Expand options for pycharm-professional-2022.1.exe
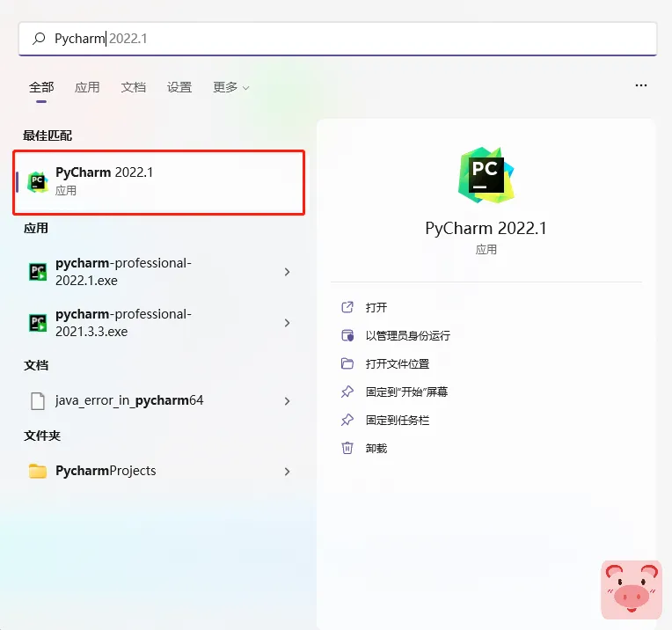The width and height of the screenshot is (672, 630). [x=287, y=272]
